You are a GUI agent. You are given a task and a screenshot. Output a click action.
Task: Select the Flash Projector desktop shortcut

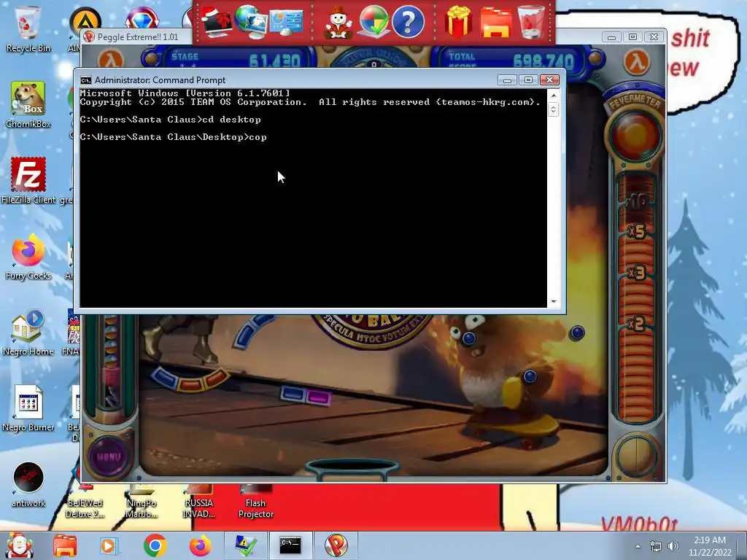click(x=256, y=502)
